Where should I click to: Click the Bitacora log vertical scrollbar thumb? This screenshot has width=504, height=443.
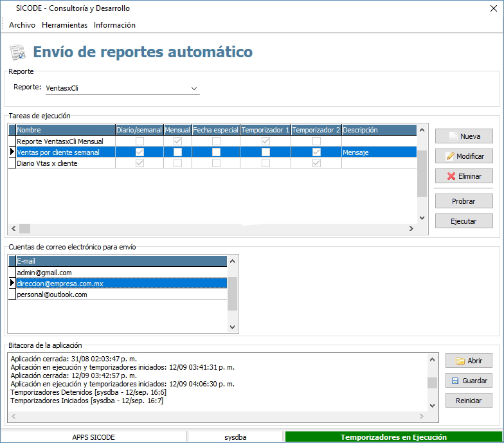tap(432, 383)
